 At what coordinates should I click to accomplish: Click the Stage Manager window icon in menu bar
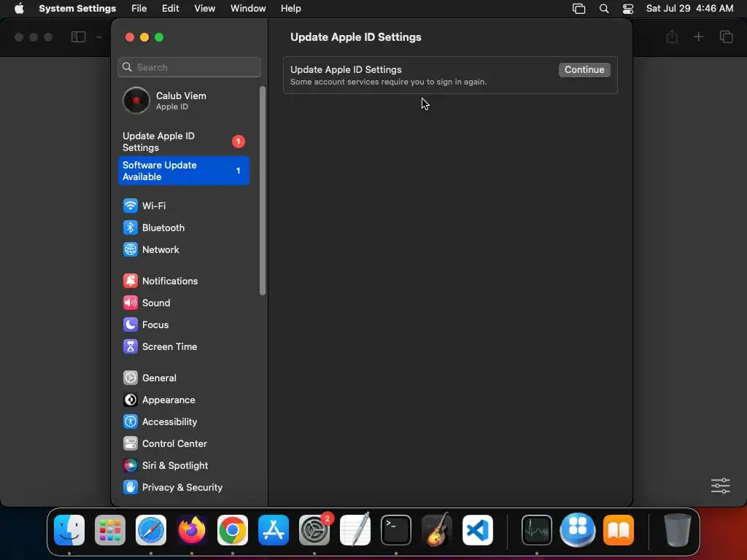578,8
